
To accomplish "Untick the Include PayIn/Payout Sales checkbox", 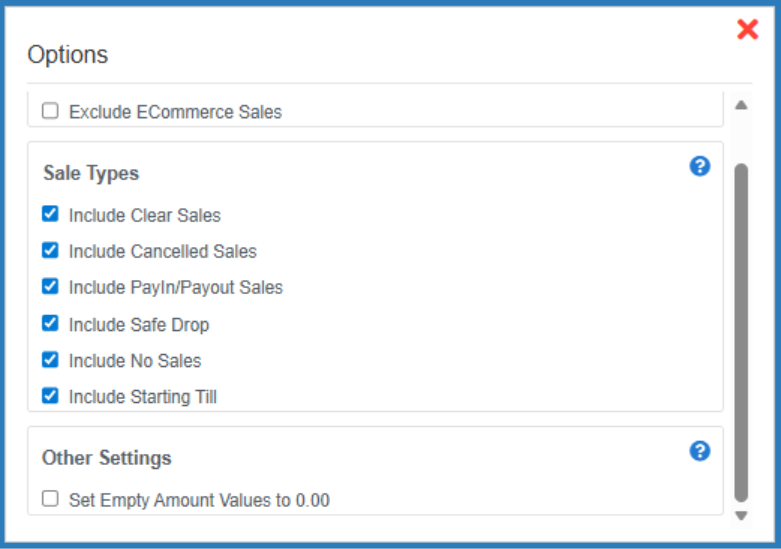I will [x=50, y=286].
